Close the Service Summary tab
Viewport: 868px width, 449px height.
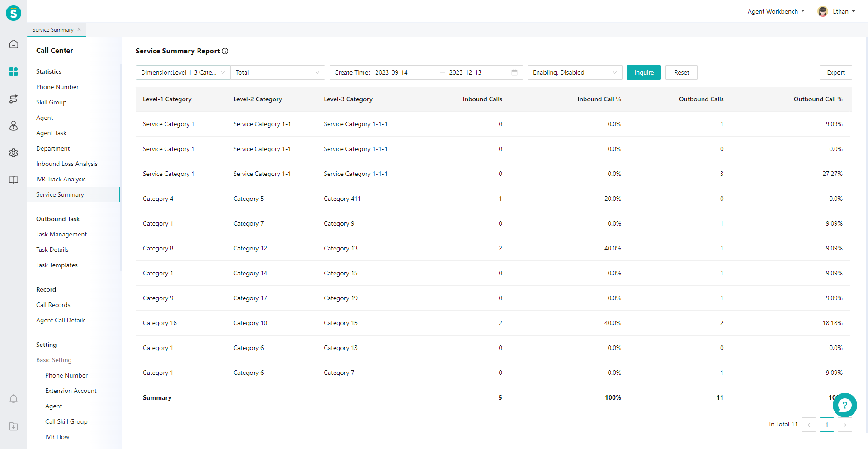point(79,29)
